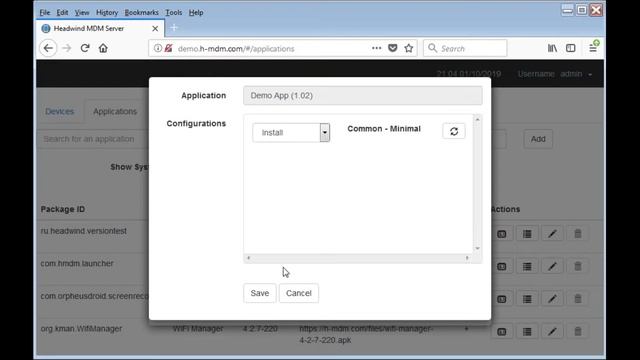Click the versions icon for com.hmdm.launcher
640x360 pixels.
[x=502, y=267]
